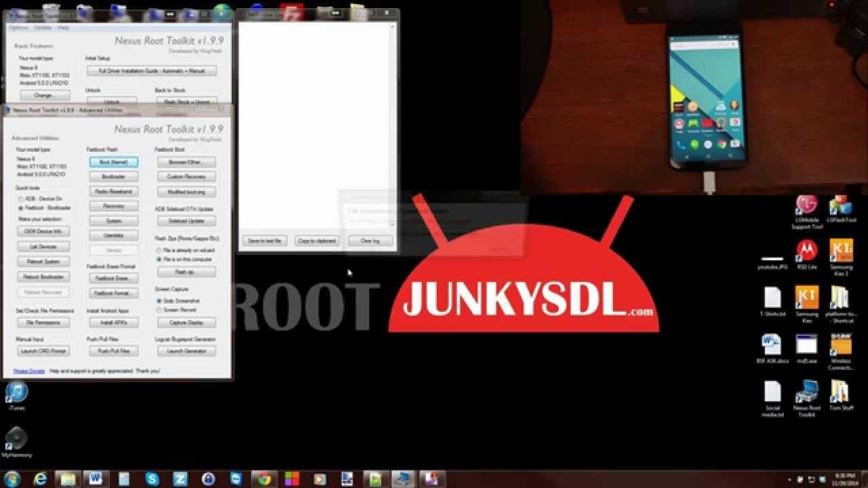The width and height of the screenshot is (868, 488).
Task: Click the Flash zip button
Action: 186,272
